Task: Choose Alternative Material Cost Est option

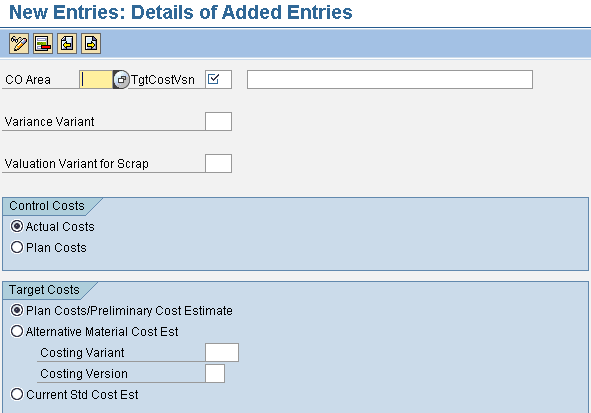Action: pos(17,331)
